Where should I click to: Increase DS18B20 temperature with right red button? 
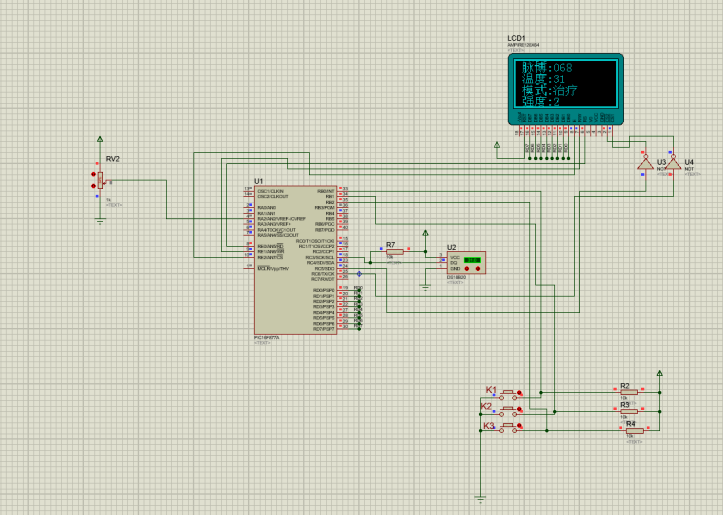[x=478, y=268]
